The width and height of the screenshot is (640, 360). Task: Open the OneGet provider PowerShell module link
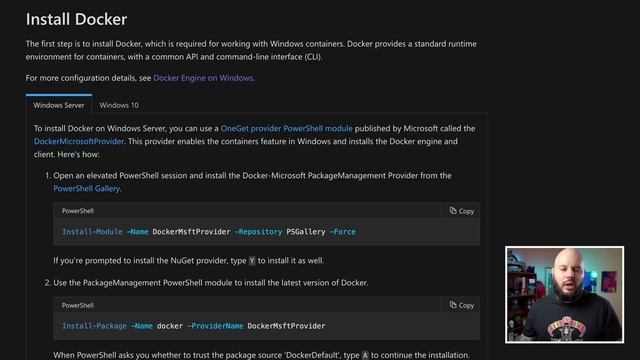point(286,129)
